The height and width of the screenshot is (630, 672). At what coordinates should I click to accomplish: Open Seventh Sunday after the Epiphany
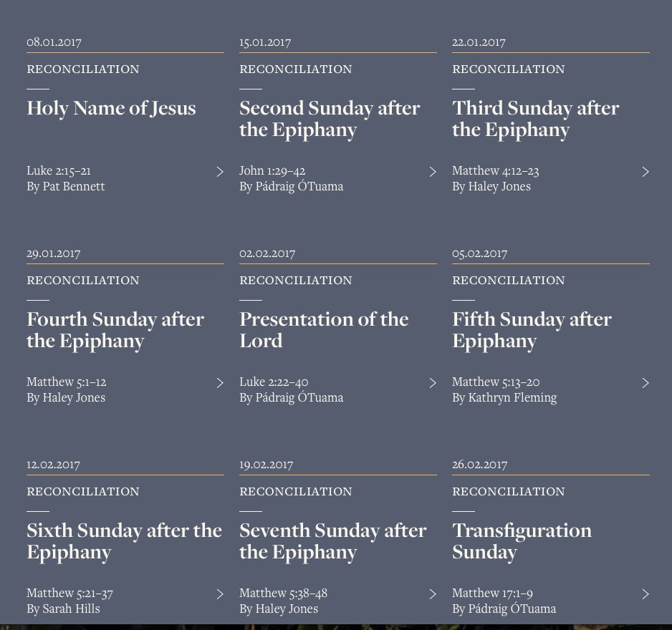point(332,541)
